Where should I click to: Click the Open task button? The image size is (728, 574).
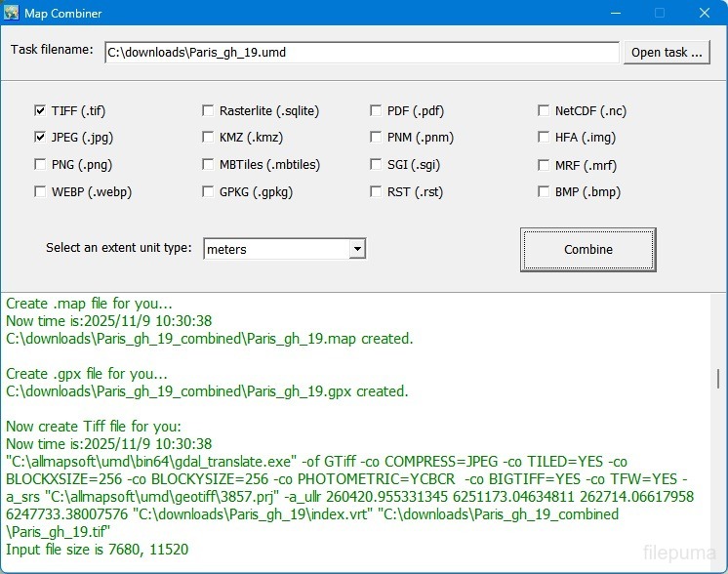667,53
